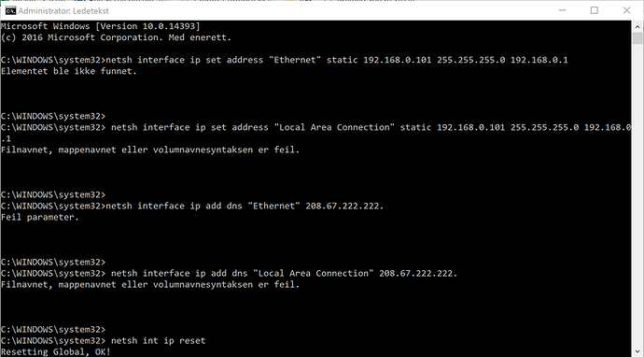The height and width of the screenshot is (357, 644).
Task: Click the "Elementet ble ikke funnet." error line
Action: [68, 71]
